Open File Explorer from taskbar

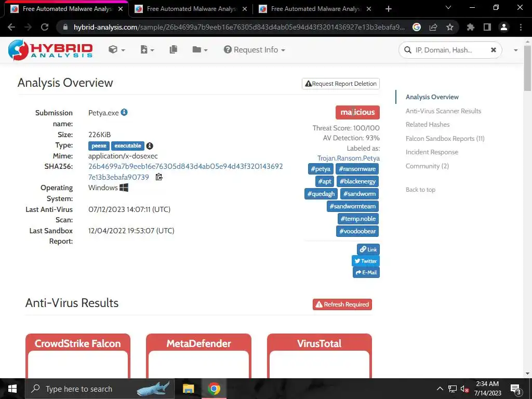188,389
